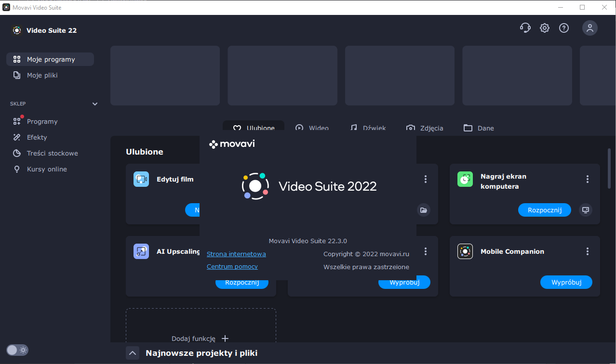Click the monitor icon beside Rozpocznij
Viewport: 616px width, 364px height.
[x=586, y=210]
